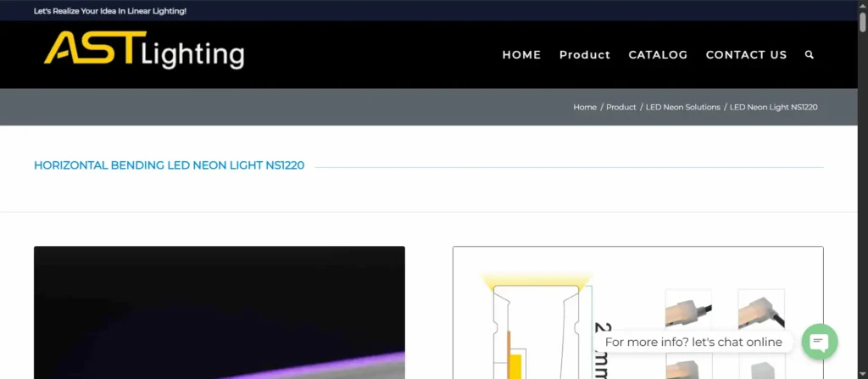Open LED Neon Solutions breadcrumb

coord(683,107)
